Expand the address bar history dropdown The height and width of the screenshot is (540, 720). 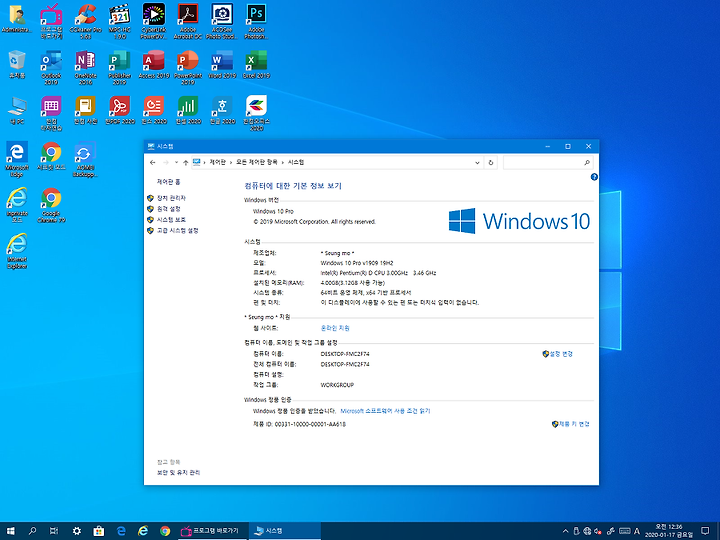(477, 163)
